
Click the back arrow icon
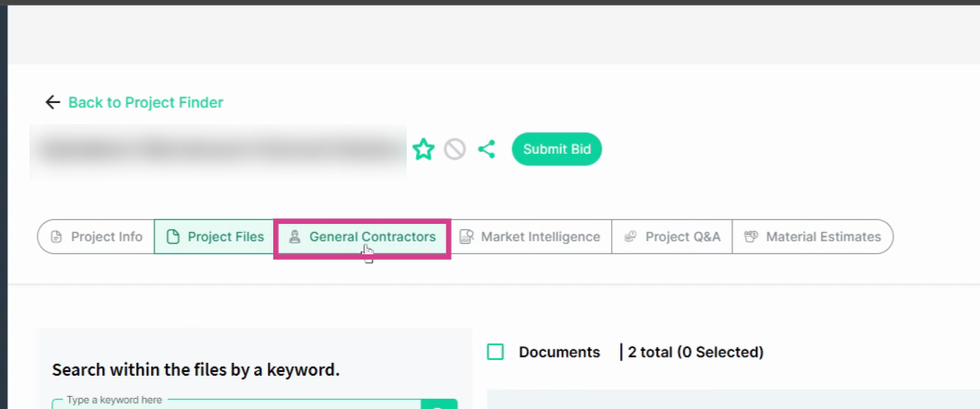point(52,102)
